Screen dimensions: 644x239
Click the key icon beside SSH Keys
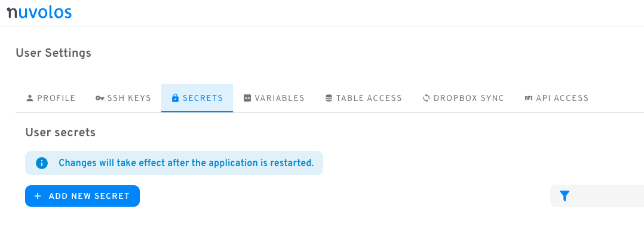(x=100, y=98)
